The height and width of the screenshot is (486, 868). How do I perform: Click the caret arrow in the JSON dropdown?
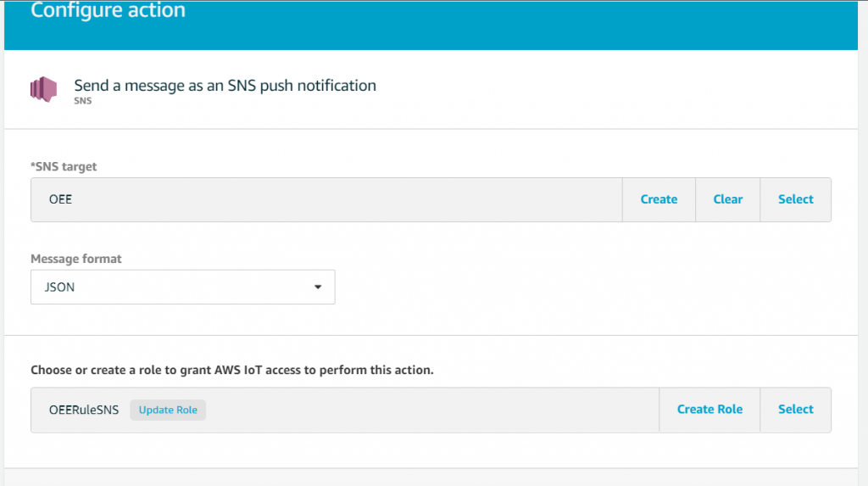(318, 287)
